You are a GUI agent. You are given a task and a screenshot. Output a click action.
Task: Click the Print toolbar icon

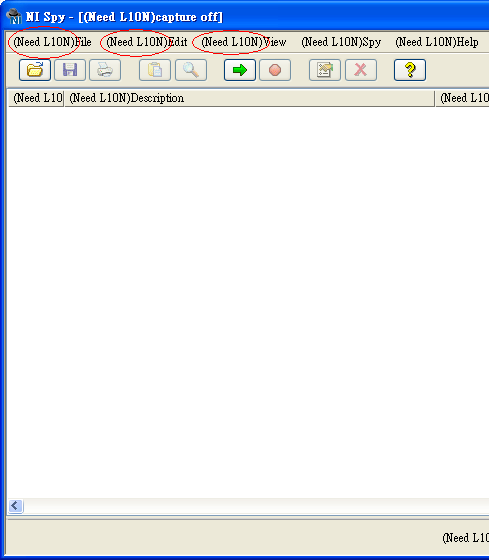105,70
